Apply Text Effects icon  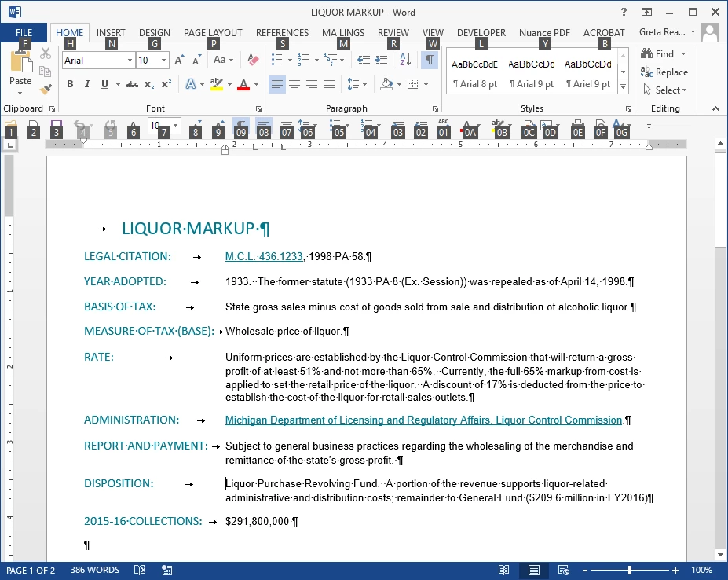[190, 84]
